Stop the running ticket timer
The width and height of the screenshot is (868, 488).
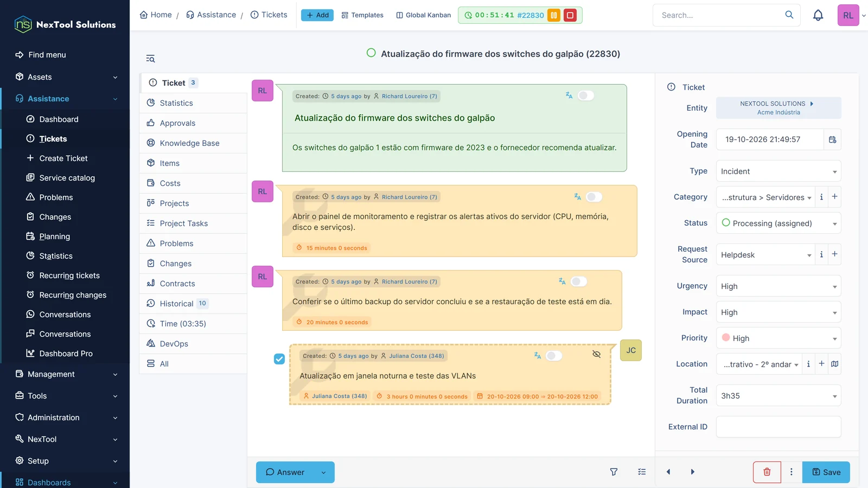coord(570,15)
